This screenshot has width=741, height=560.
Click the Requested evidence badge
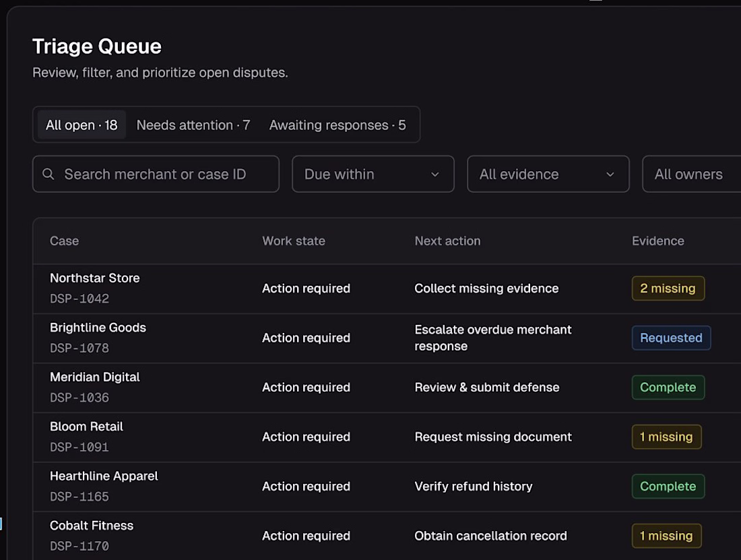click(x=671, y=338)
